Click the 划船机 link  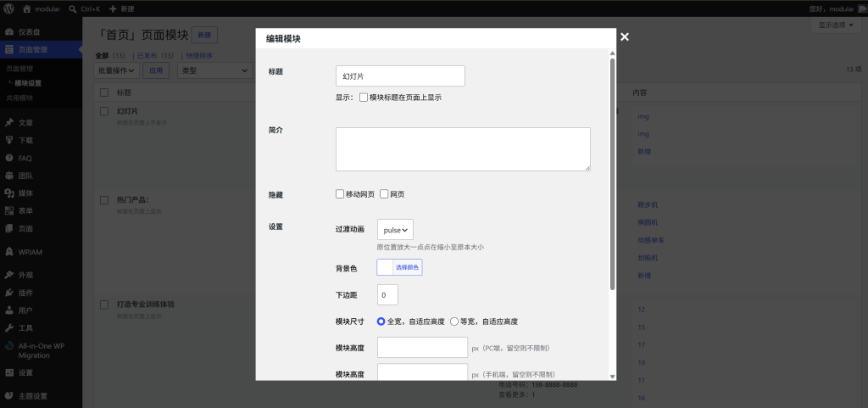[648, 258]
